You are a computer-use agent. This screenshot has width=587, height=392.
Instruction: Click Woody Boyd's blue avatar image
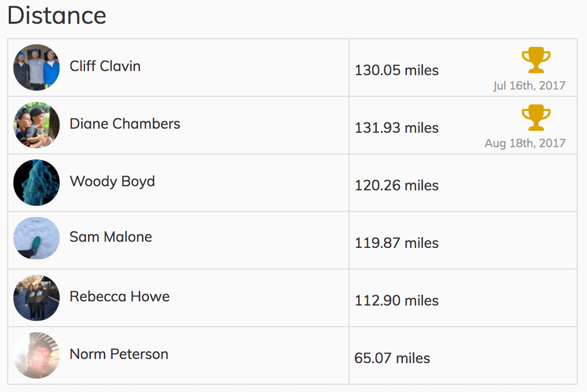coord(36,183)
